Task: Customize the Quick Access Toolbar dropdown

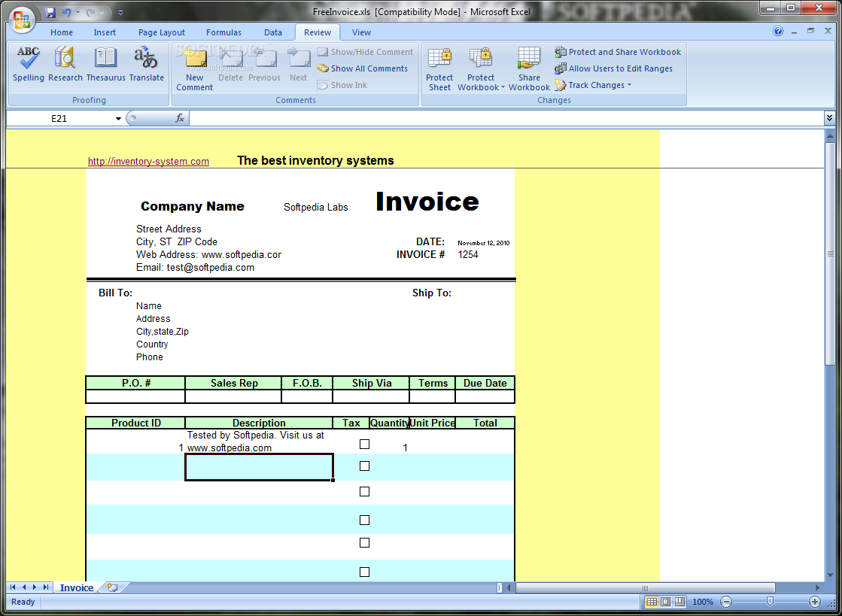Action: click(x=121, y=12)
